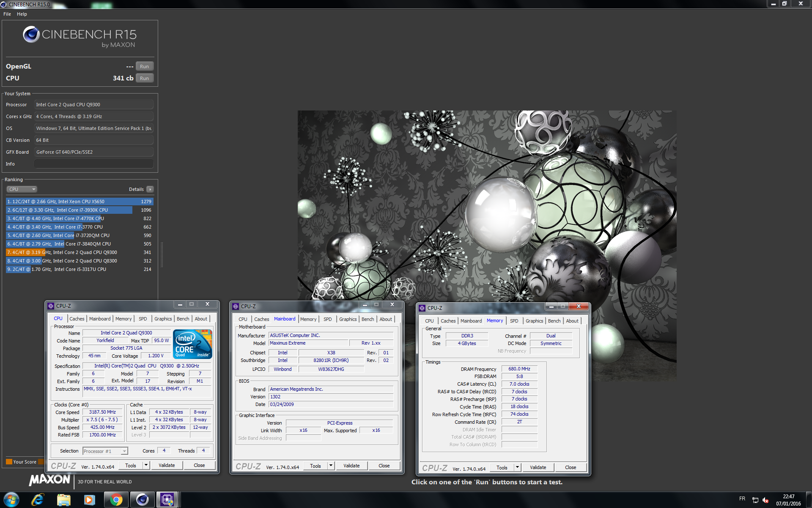Click Close button in Mainboard CPU-Z window
The image size is (812, 508).
[x=384, y=466]
